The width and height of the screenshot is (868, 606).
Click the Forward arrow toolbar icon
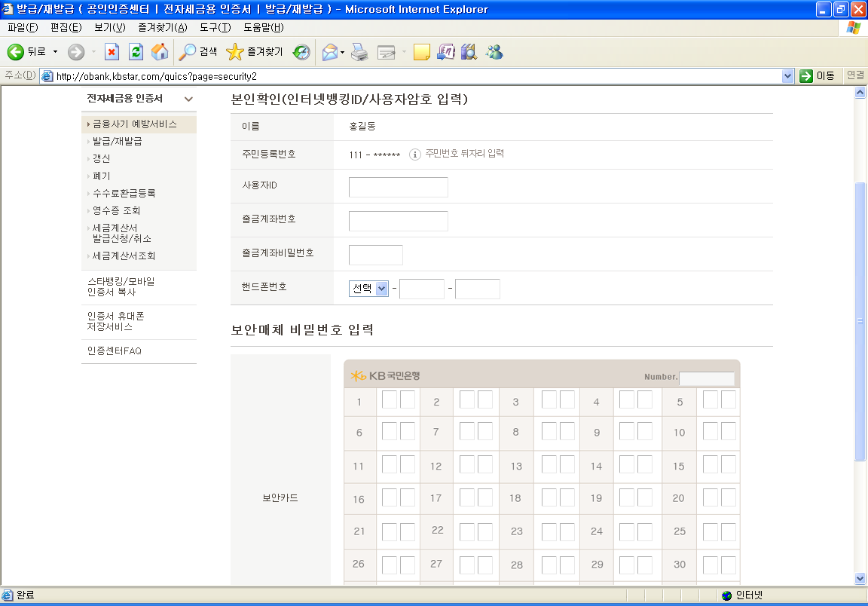76,52
